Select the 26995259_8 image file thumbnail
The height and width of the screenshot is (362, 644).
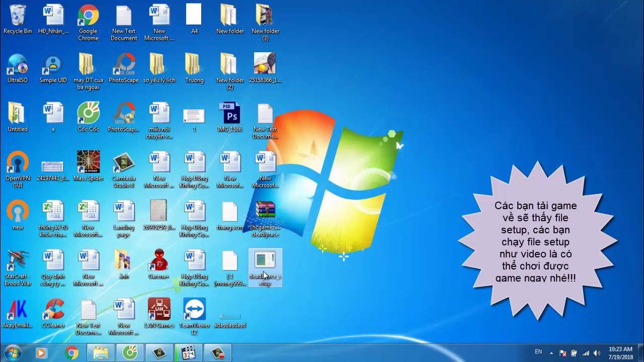coord(159,215)
